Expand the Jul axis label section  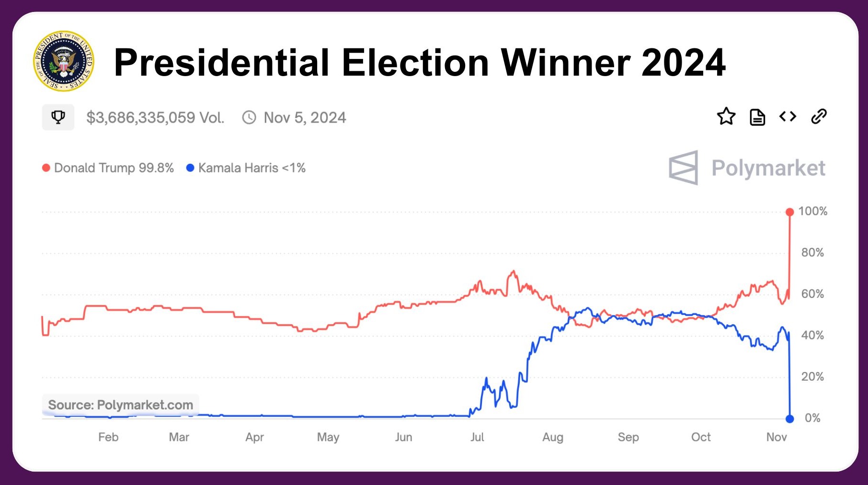pos(478,437)
